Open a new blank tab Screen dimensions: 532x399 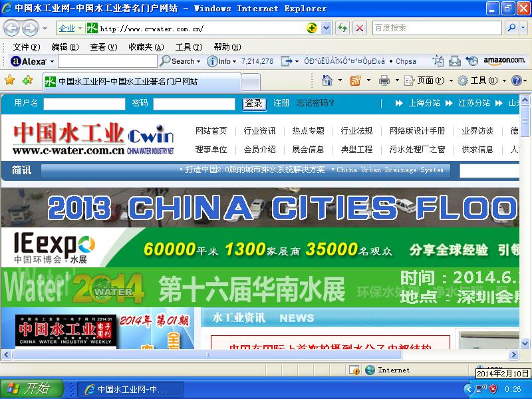[251, 82]
